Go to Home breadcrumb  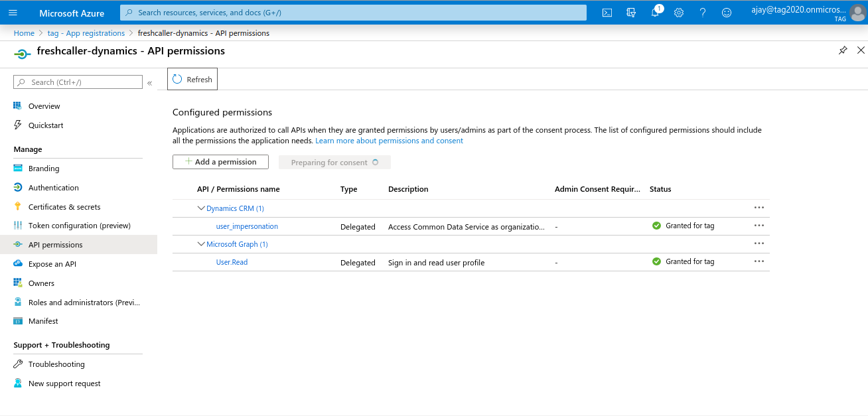[x=24, y=33]
